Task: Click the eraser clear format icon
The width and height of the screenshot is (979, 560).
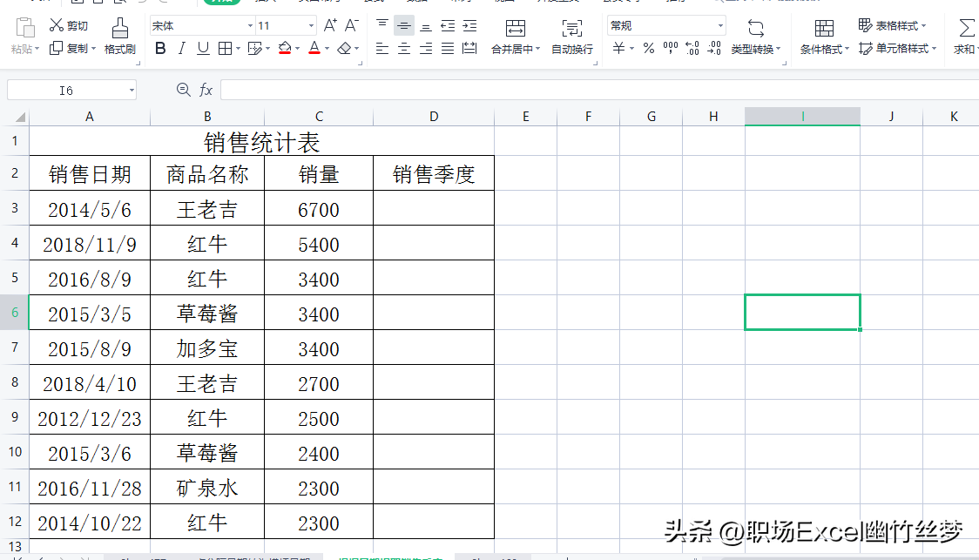Action: tap(344, 48)
